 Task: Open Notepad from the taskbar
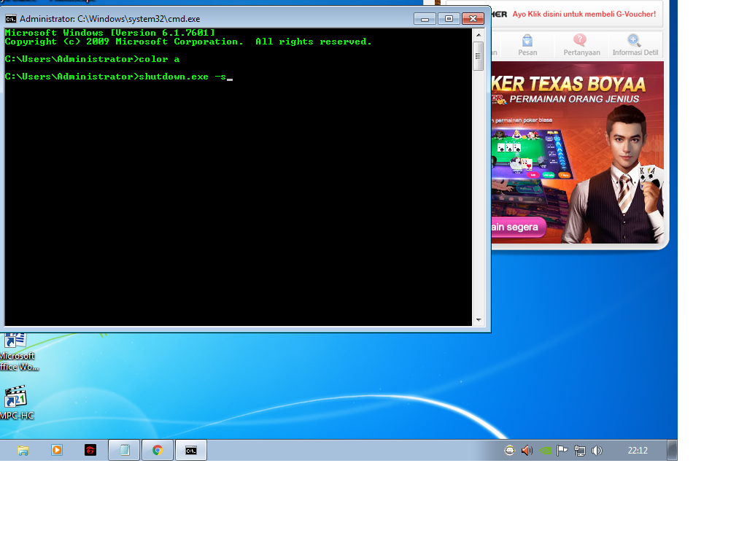click(x=123, y=450)
